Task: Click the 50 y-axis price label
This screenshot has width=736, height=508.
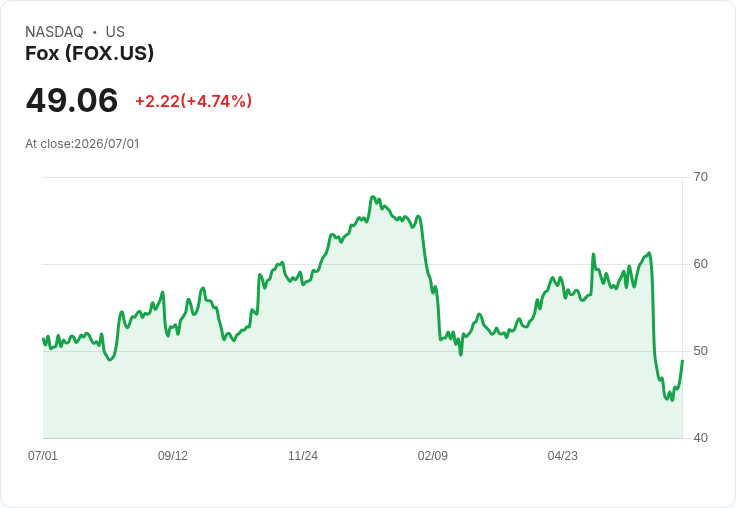Action: (700, 351)
